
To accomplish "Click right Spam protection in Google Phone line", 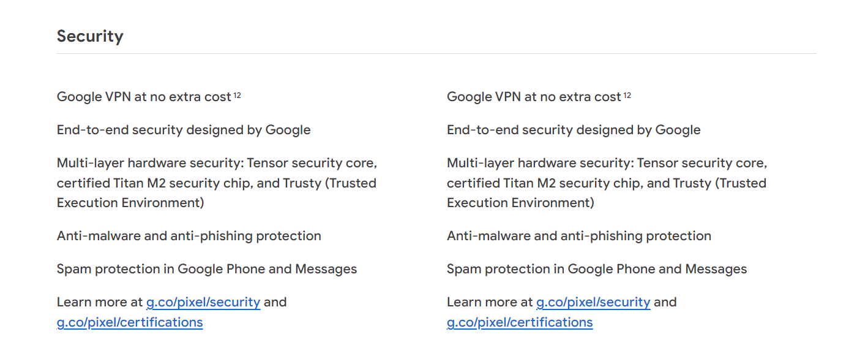I will [597, 269].
